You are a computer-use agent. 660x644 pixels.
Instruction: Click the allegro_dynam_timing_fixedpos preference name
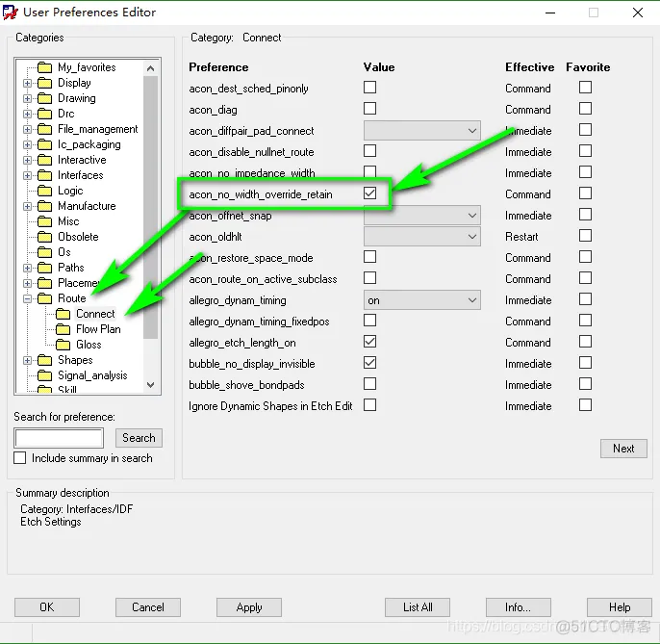point(260,322)
